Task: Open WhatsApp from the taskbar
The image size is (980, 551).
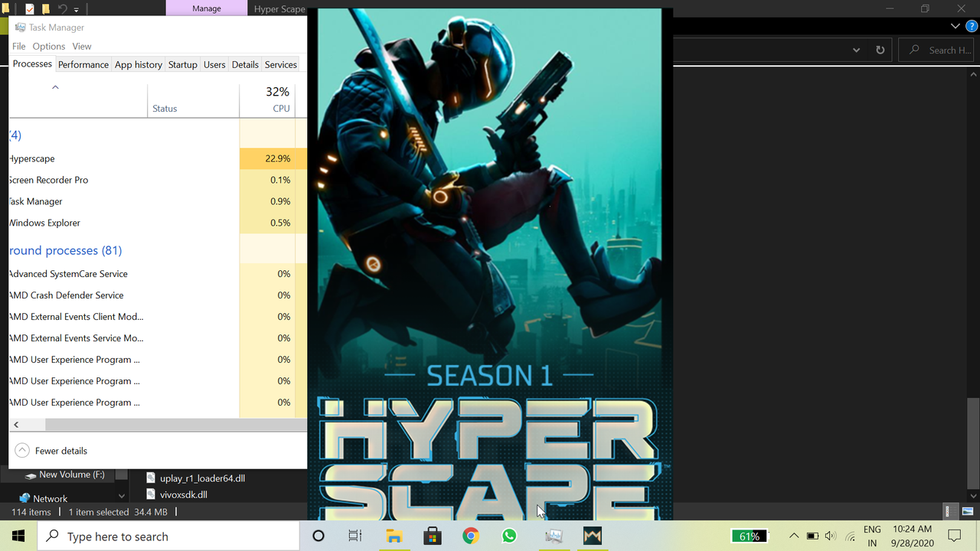Action: (509, 536)
